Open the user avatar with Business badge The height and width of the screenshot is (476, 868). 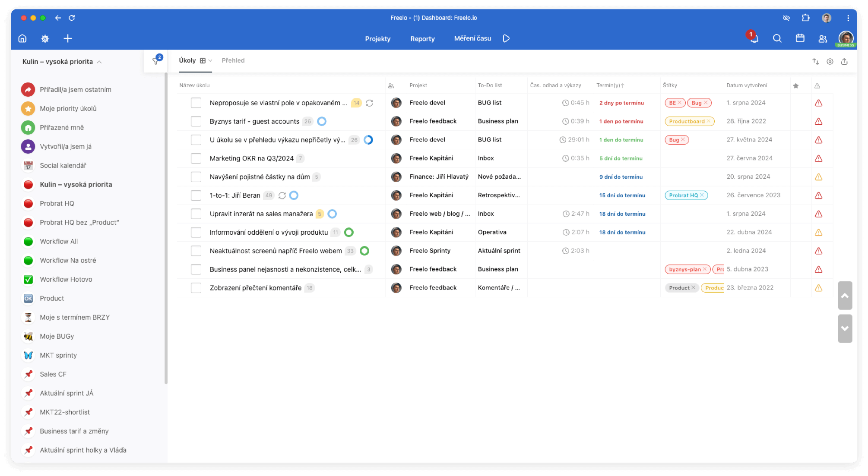(x=846, y=38)
